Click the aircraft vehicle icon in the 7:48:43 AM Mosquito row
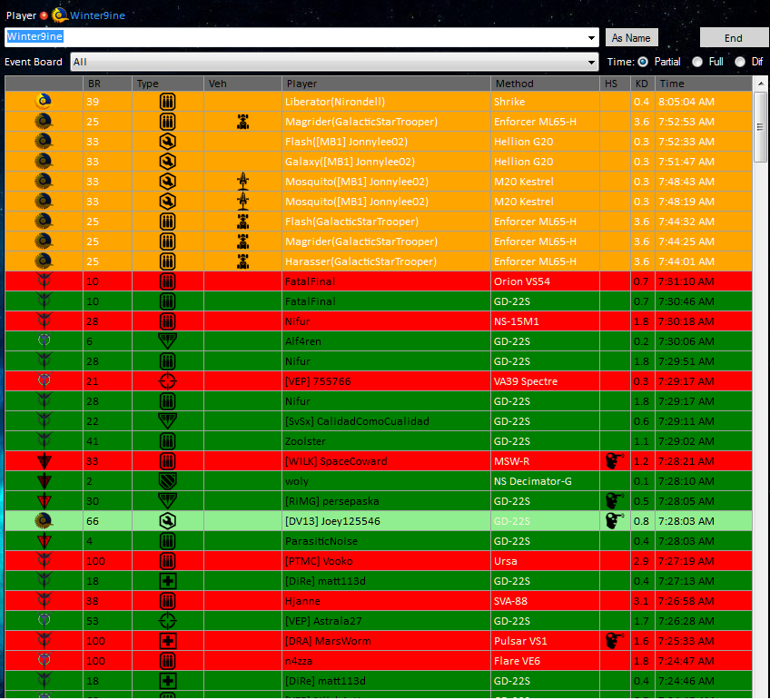This screenshot has height=700, width=770. (x=242, y=182)
